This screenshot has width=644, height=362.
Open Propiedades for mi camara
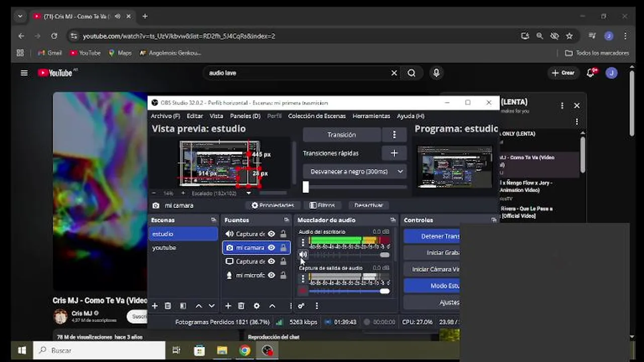pyautogui.click(x=273, y=205)
